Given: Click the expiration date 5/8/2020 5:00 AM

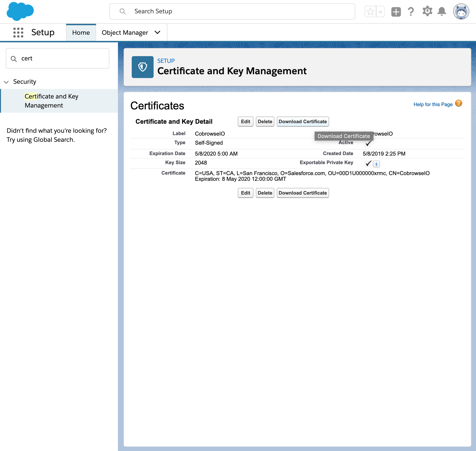Looking at the screenshot, I should pyautogui.click(x=216, y=154).
